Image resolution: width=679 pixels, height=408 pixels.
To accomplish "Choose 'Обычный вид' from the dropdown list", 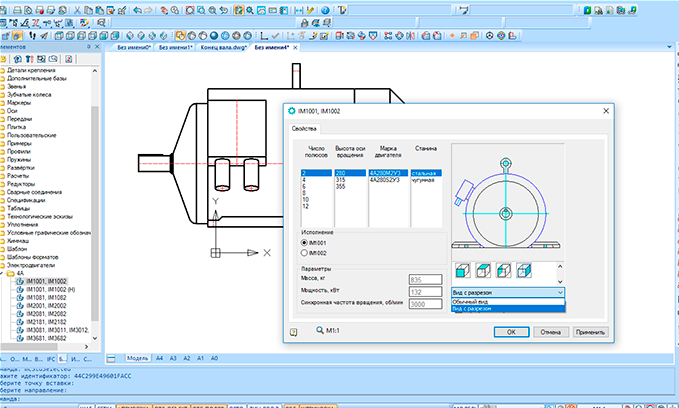I will tap(508, 301).
